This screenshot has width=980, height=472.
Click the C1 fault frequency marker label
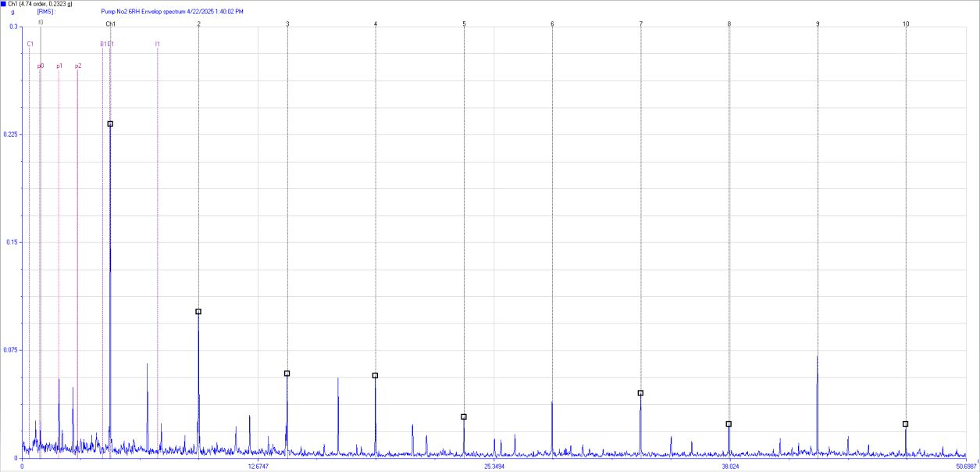coord(30,45)
